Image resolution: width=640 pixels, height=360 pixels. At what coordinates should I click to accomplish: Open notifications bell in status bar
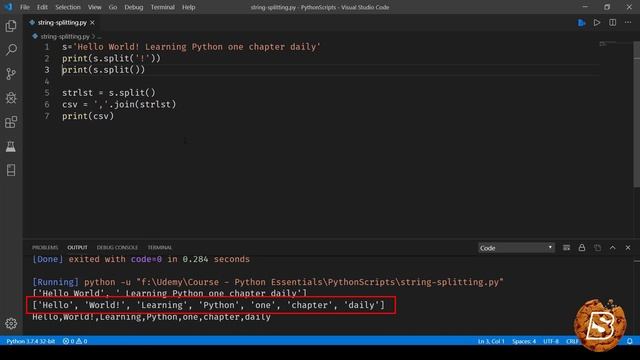[x=630, y=341]
